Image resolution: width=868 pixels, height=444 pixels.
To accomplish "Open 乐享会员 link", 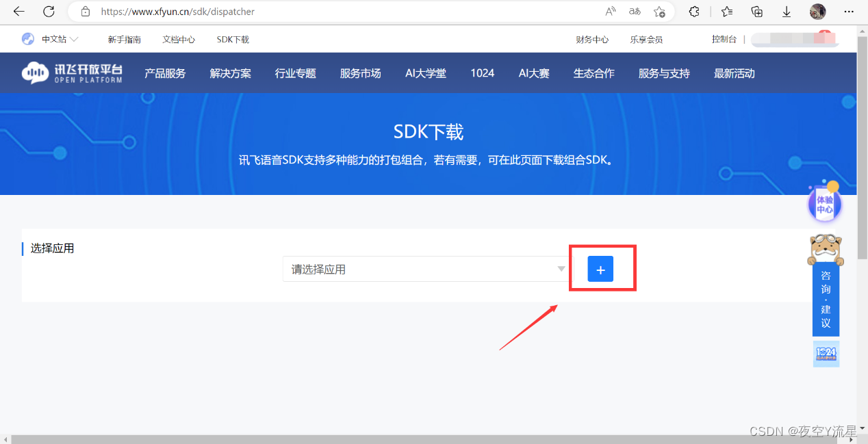I will (646, 40).
